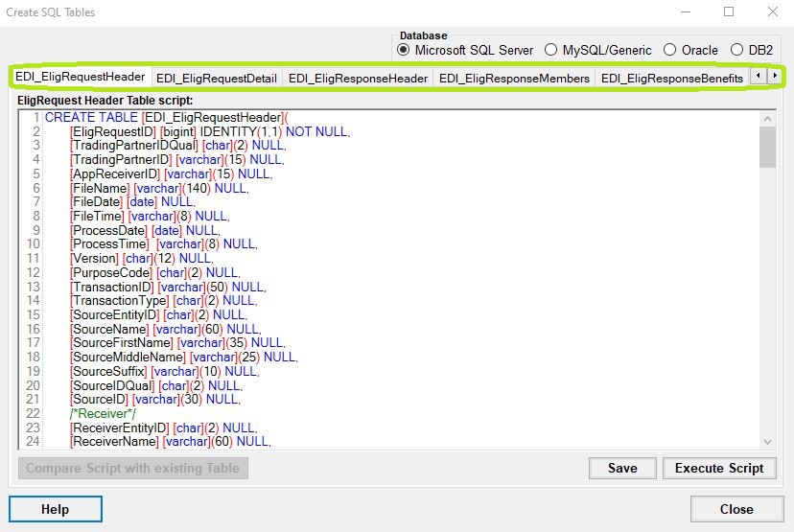Switch to the EDI_EligResponseMembers tab

[x=514, y=79]
